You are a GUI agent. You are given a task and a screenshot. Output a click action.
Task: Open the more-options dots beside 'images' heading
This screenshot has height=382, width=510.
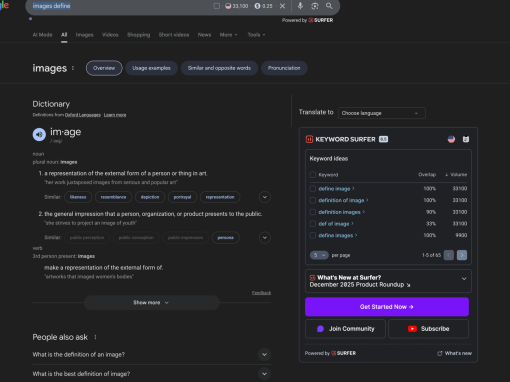pyautogui.click(x=73, y=68)
